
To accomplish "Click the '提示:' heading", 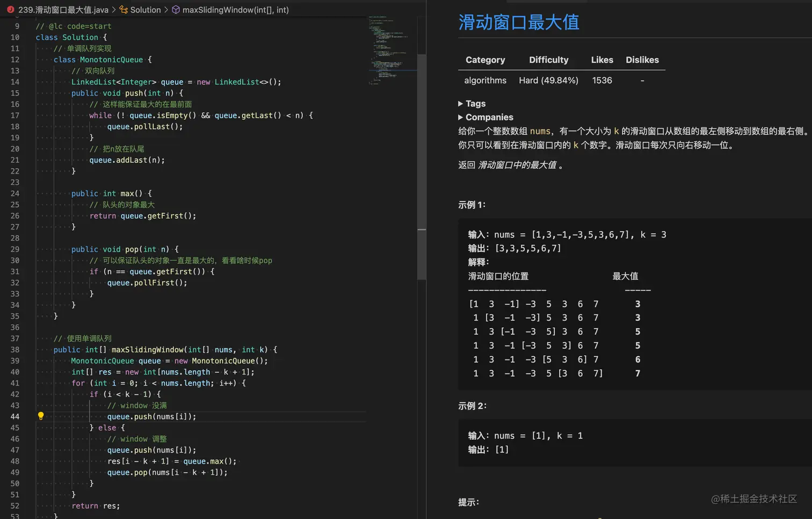I will coord(468,502).
